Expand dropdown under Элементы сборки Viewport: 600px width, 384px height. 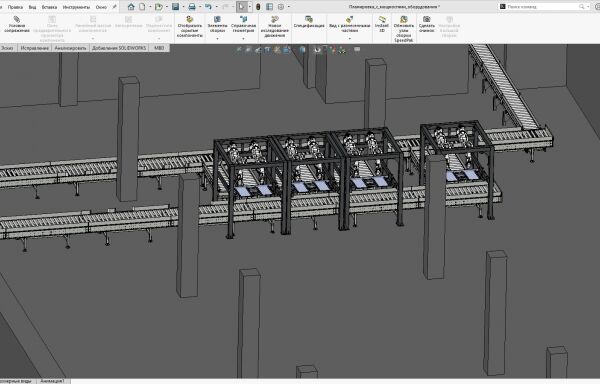point(217,39)
